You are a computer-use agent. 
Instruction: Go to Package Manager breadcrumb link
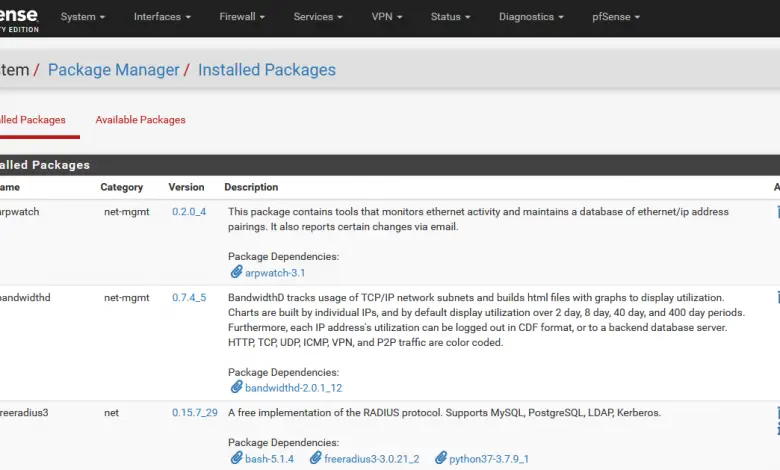(x=114, y=70)
